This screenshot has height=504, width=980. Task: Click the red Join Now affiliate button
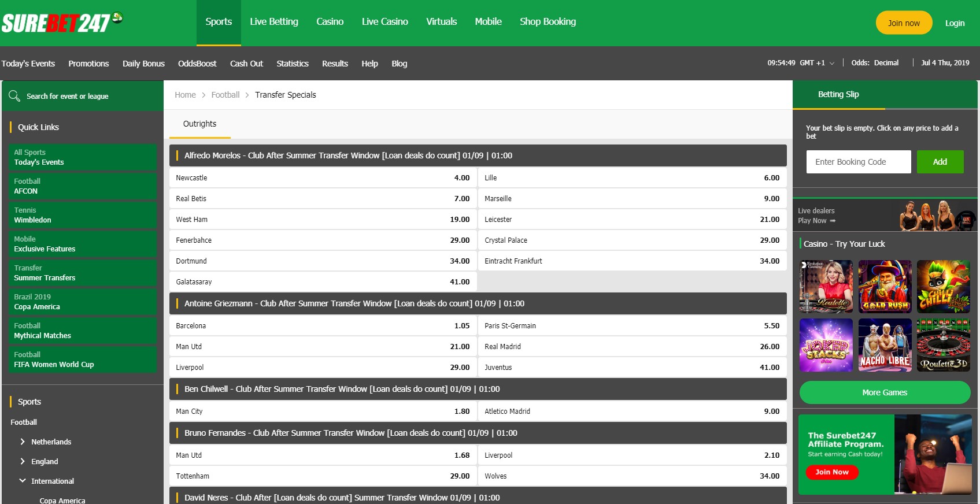832,472
